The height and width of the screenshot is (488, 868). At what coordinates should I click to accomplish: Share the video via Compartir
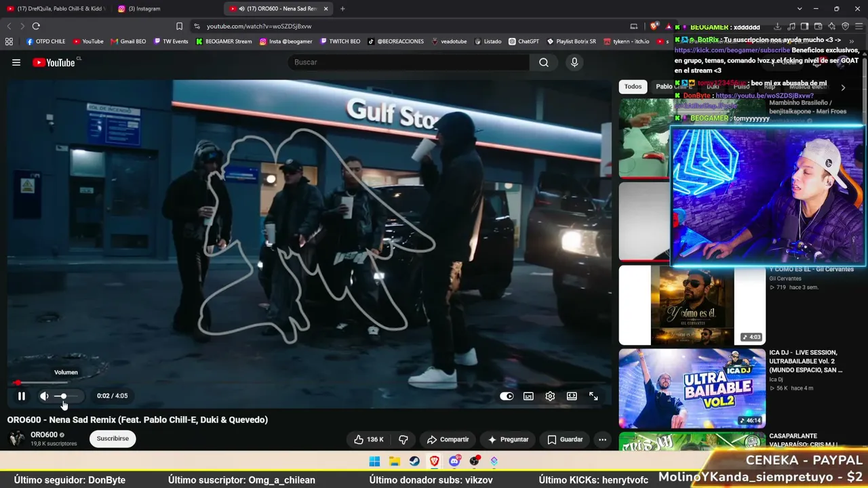(x=448, y=439)
